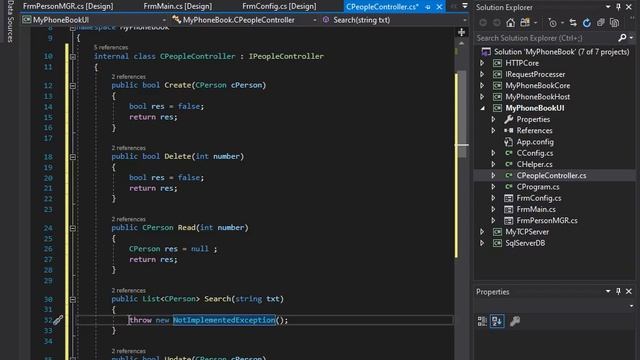Click the split editor plus icon above scrollbar

click(461, 32)
